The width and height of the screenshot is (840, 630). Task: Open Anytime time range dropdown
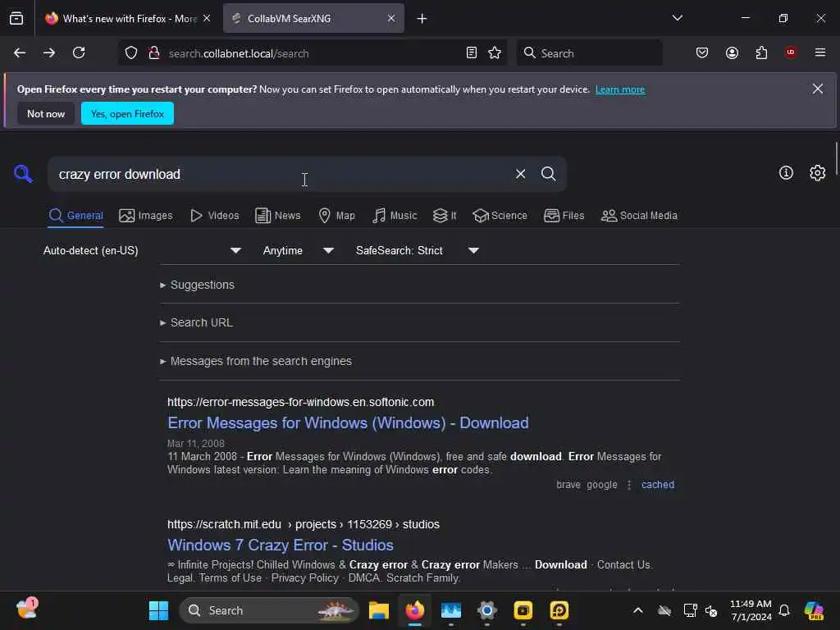point(299,251)
